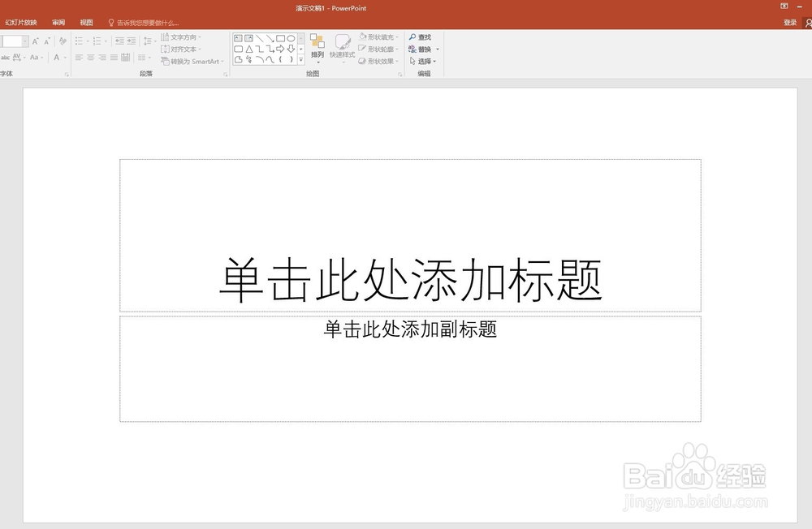The width and height of the screenshot is (812, 529).
Task: Select the Change Case (Aa) icon
Action: tap(34, 58)
